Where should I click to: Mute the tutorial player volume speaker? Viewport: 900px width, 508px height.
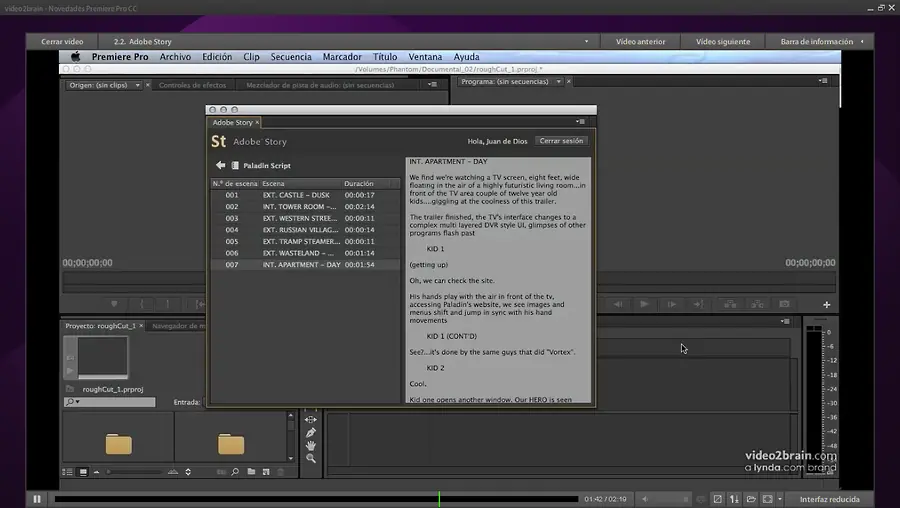coord(645,499)
